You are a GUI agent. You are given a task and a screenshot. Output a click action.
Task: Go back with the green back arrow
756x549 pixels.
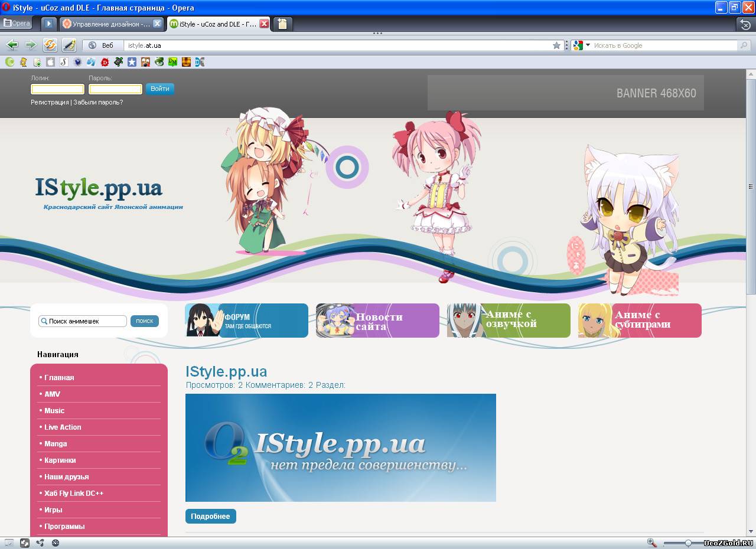[12, 45]
